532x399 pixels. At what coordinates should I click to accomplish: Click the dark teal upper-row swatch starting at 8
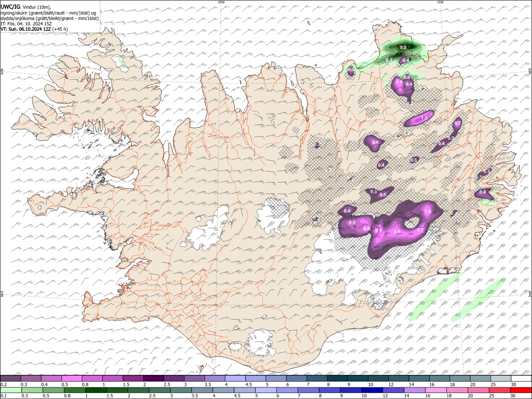click(337, 378)
